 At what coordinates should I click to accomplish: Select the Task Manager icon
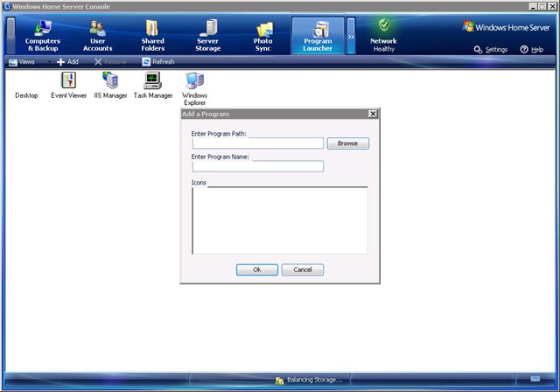[x=153, y=86]
